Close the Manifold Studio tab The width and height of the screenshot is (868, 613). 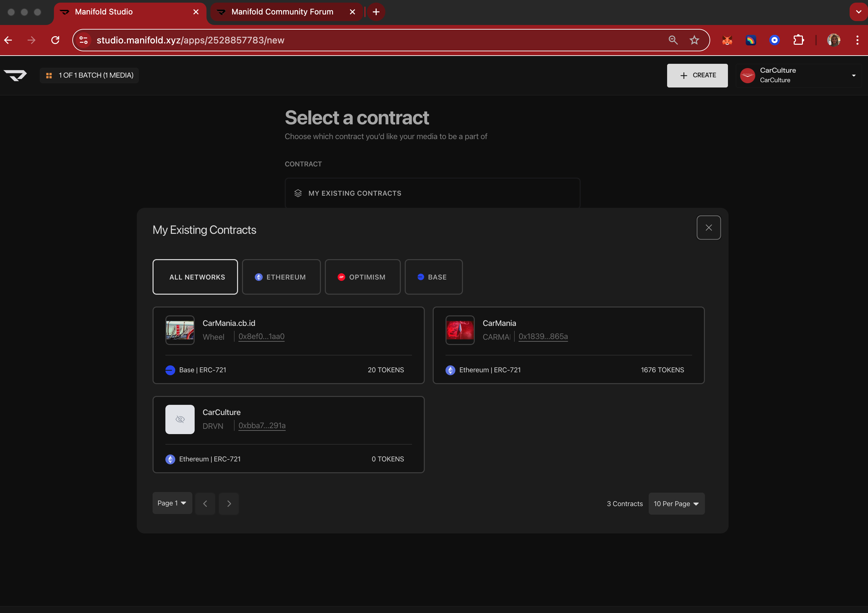(196, 12)
